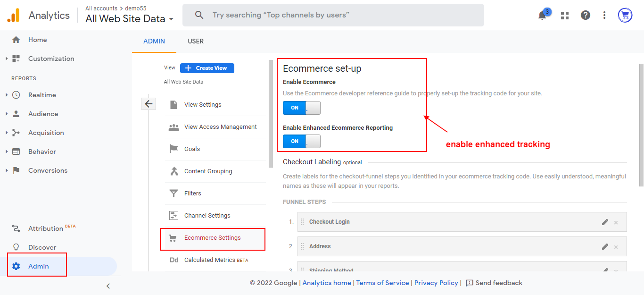Open the Privacy Policy link
The height and width of the screenshot is (295, 644).
(436, 282)
